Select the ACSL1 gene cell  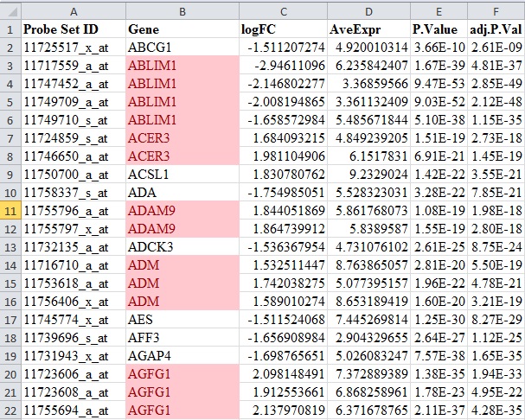(182, 175)
